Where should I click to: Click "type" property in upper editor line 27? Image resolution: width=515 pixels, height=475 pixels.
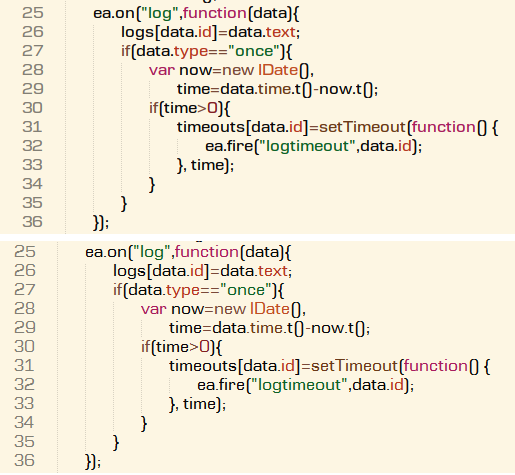tap(191, 52)
